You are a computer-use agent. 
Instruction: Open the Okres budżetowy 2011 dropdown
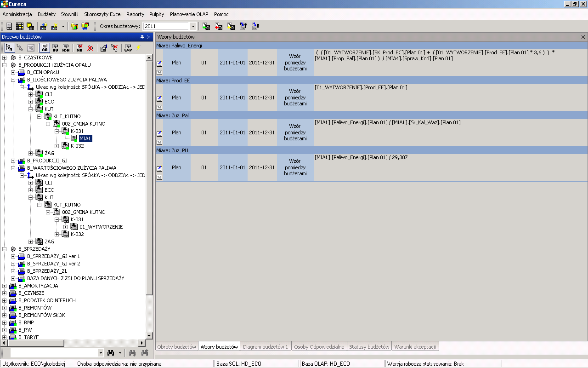pos(193,27)
